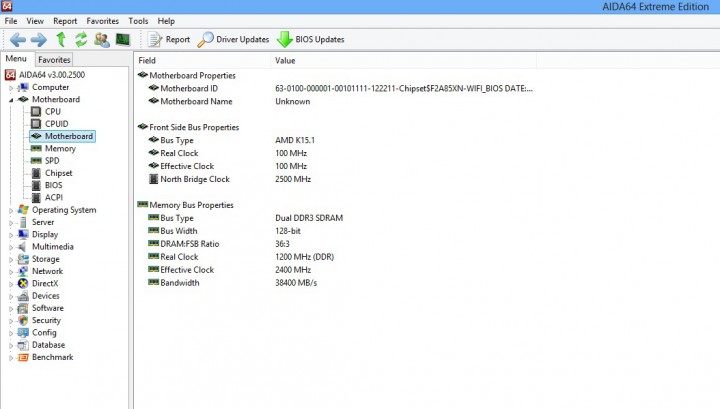The image size is (720, 409).
Task: Open the Favorites menu
Action: [x=102, y=21]
